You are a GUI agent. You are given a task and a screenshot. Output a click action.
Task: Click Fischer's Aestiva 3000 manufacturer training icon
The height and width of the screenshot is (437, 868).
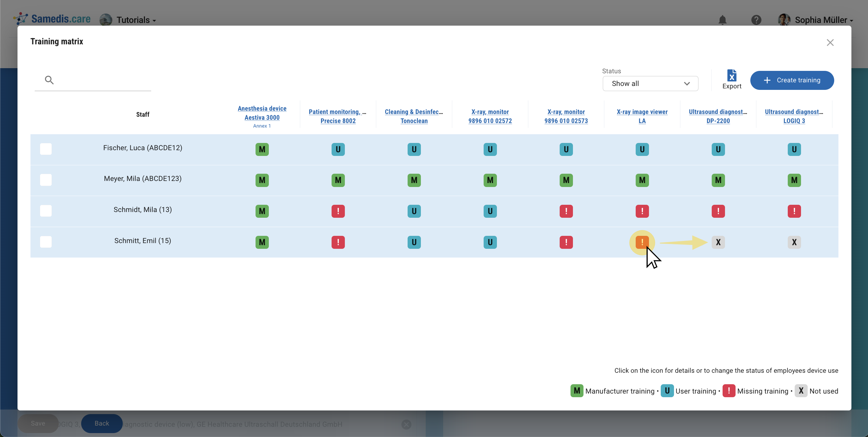tap(262, 149)
